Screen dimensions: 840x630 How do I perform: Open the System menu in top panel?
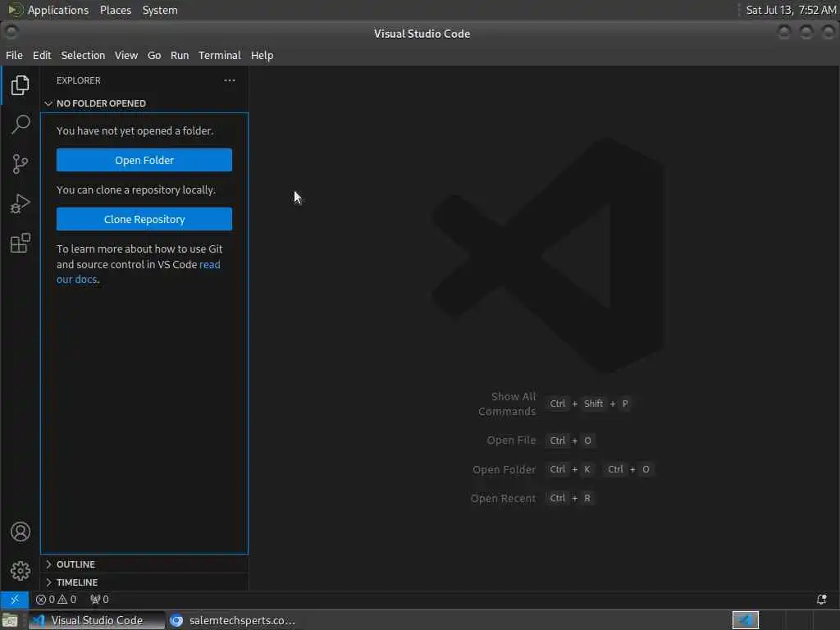(160, 10)
